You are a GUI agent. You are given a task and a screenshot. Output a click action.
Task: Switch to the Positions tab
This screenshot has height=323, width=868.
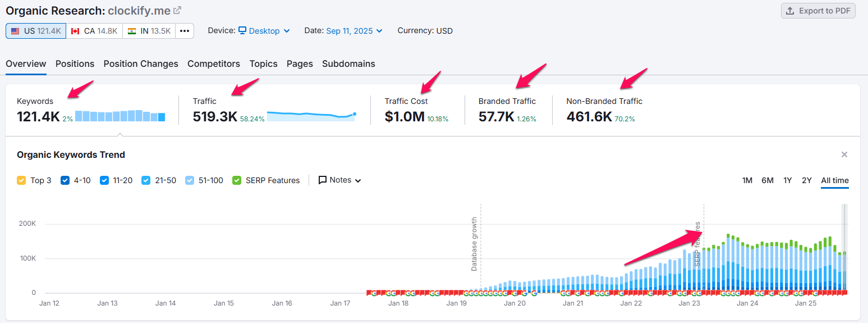pyautogui.click(x=75, y=63)
